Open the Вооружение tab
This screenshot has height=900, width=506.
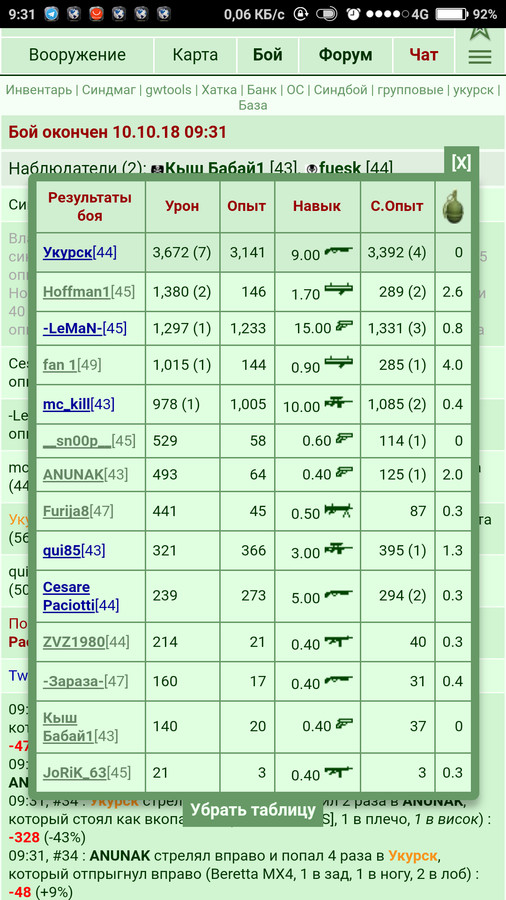[x=77, y=55]
